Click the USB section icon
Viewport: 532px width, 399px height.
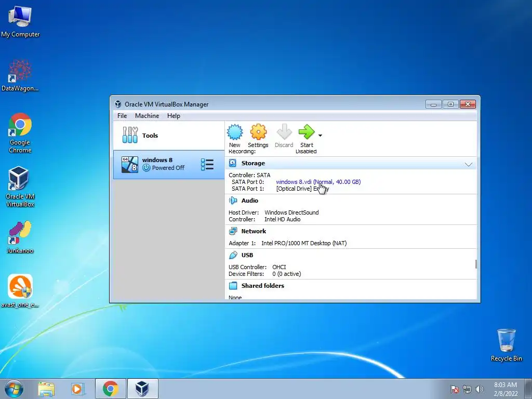pos(233,255)
